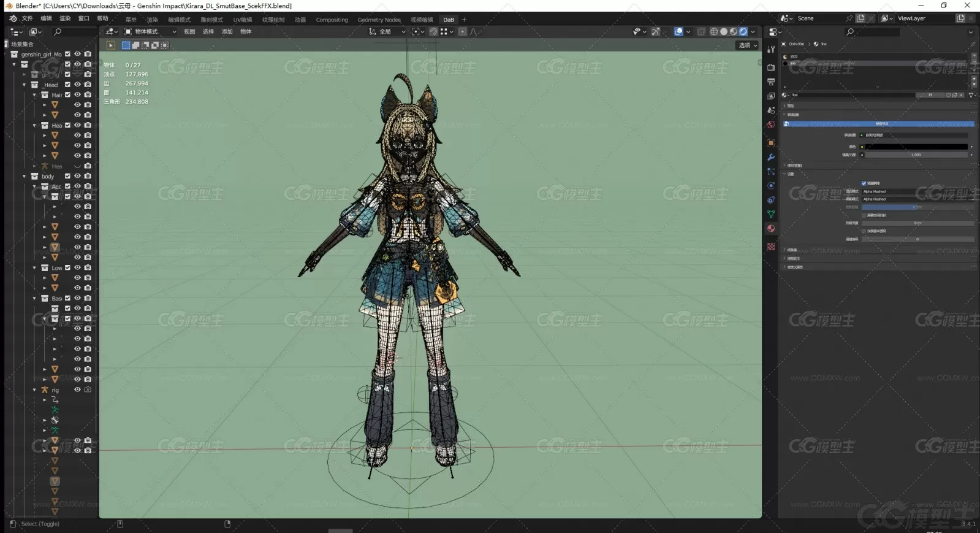Select the tweak tool arrow icon

click(110, 45)
